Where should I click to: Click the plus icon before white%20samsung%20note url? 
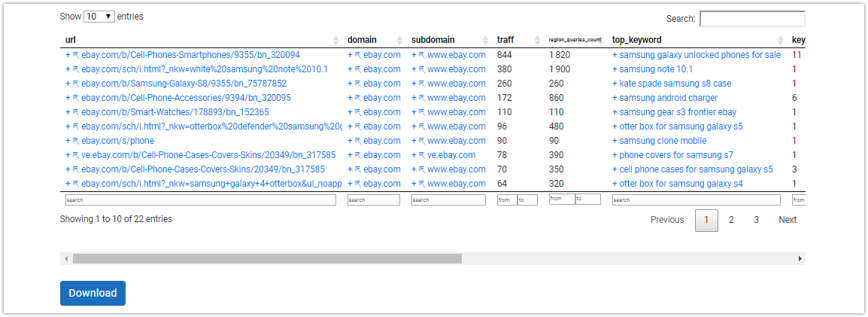68,69
